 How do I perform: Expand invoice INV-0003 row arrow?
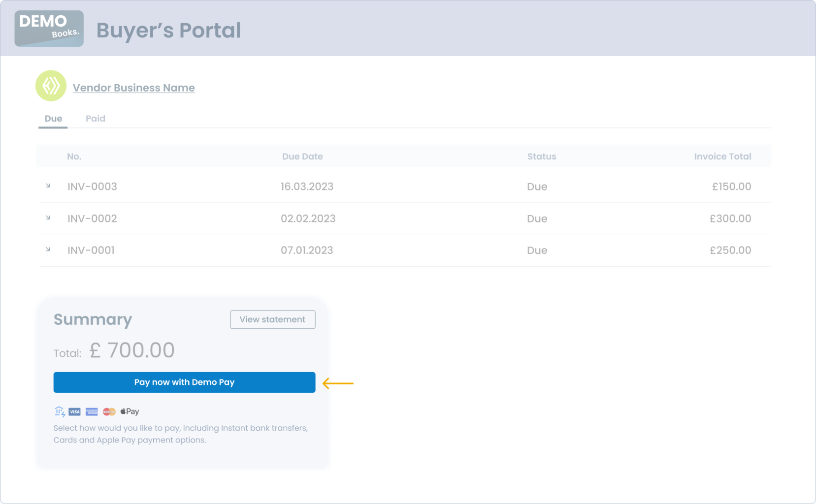click(48, 186)
